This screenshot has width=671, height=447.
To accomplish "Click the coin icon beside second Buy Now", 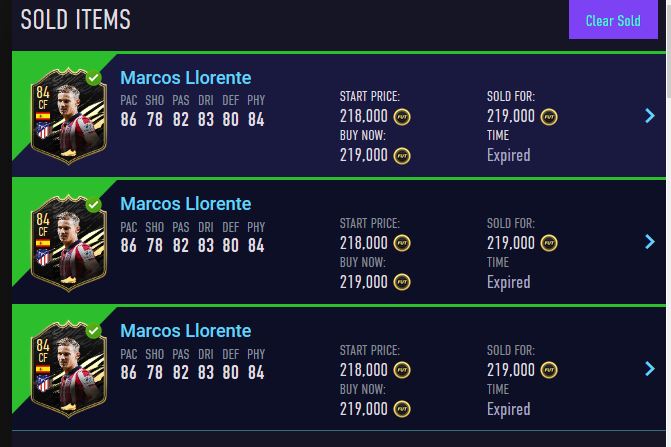I will tap(402, 282).
